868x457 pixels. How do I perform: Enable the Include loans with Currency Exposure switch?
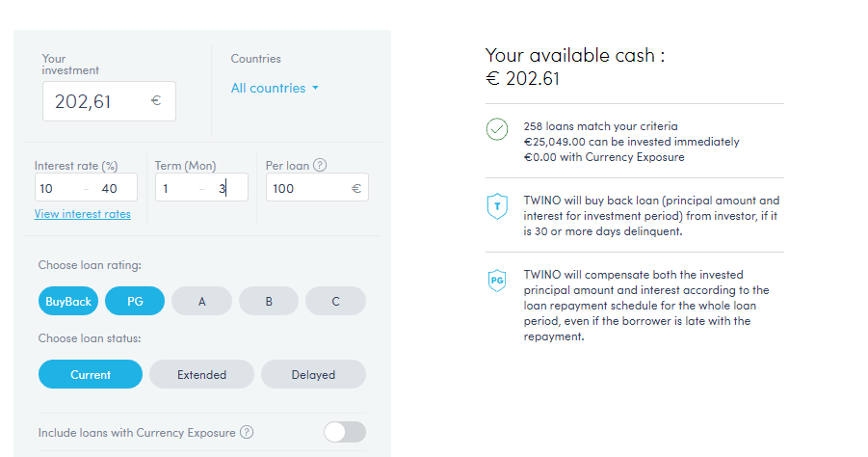point(344,432)
